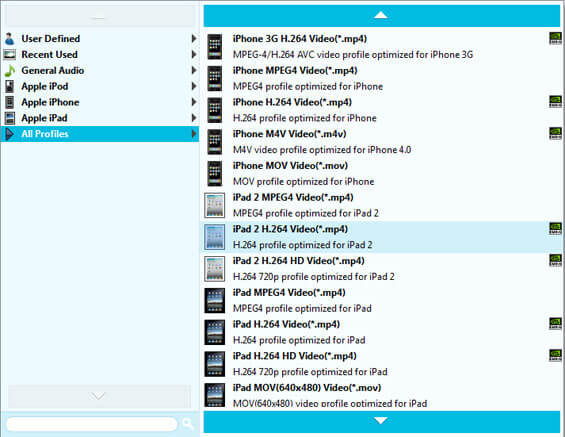The height and width of the screenshot is (437, 565).
Task: Choose iPad H.264 Video(*.mp4) profile
Action: (x=382, y=332)
